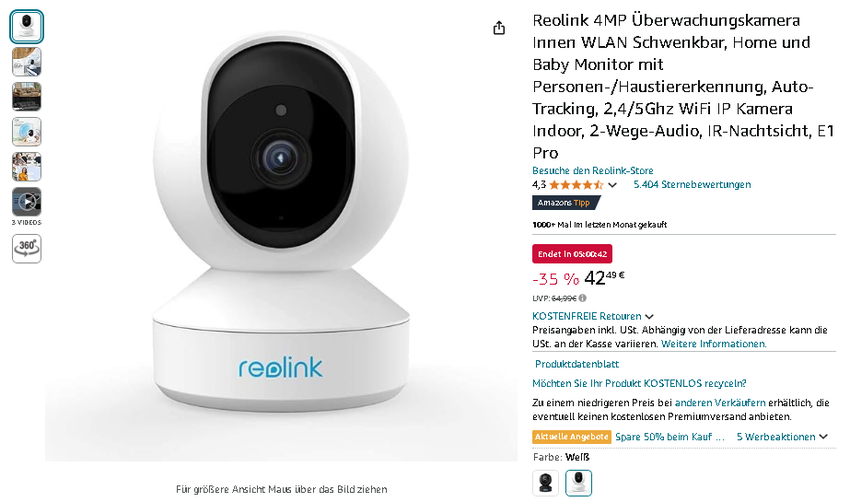
Task: Expand the star rating dropdown arrow
Action: (613, 185)
